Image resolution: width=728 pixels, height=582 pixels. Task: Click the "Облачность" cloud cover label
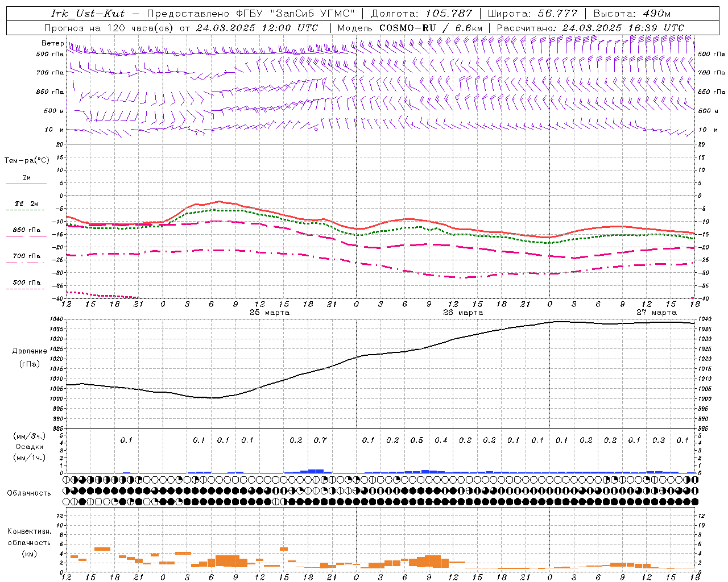click(x=29, y=493)
